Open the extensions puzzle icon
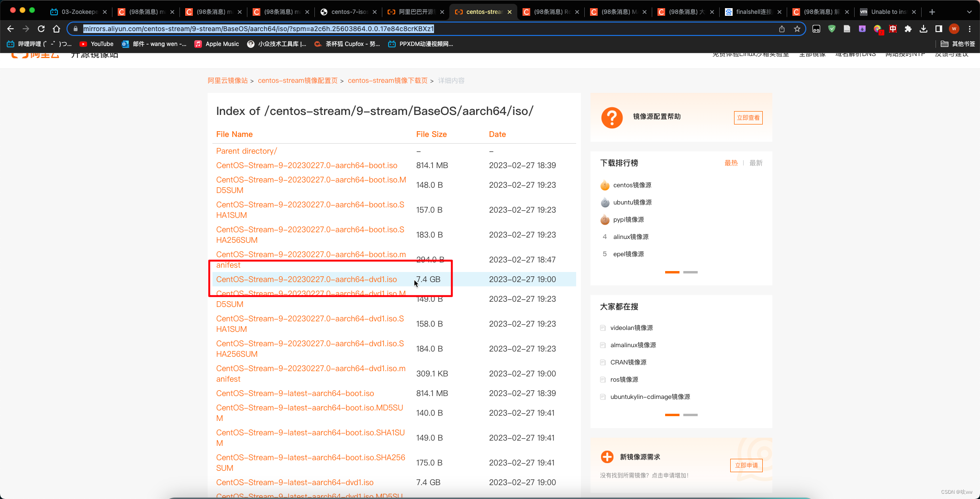 click(x=908, y=29)
